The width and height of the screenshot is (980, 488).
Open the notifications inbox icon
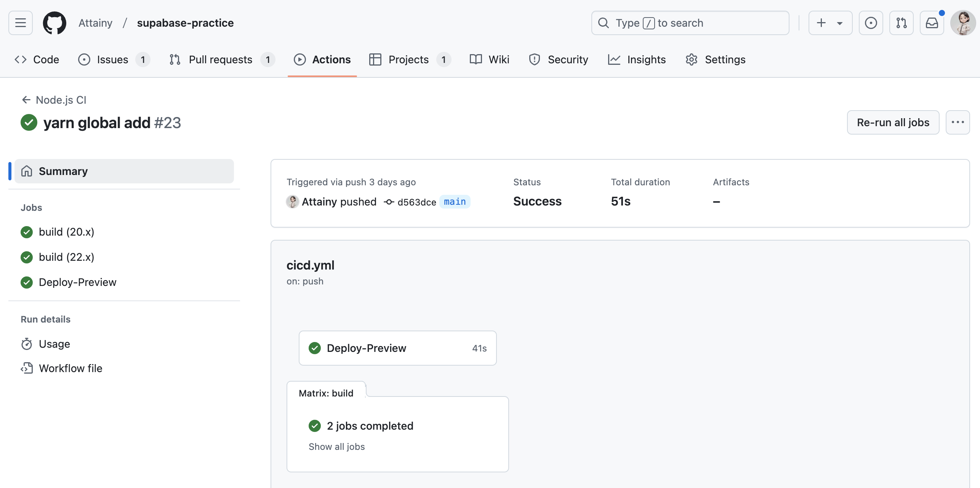click(932, 23)
